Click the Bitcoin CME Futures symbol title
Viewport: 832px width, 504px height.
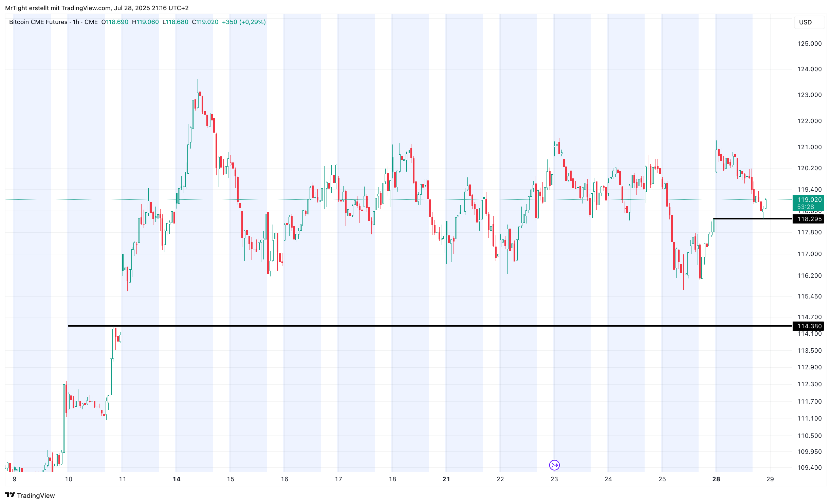(x=38, y=22)
